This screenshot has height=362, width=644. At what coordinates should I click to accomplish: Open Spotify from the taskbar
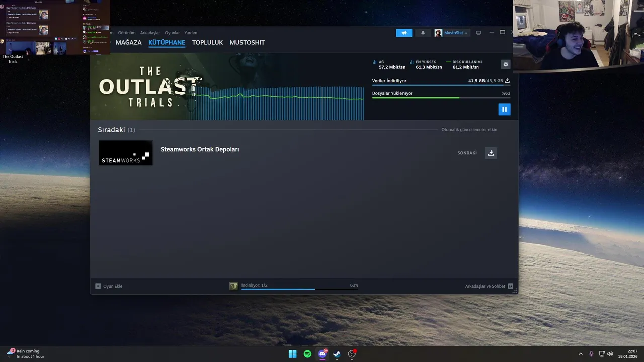[307, 354]
